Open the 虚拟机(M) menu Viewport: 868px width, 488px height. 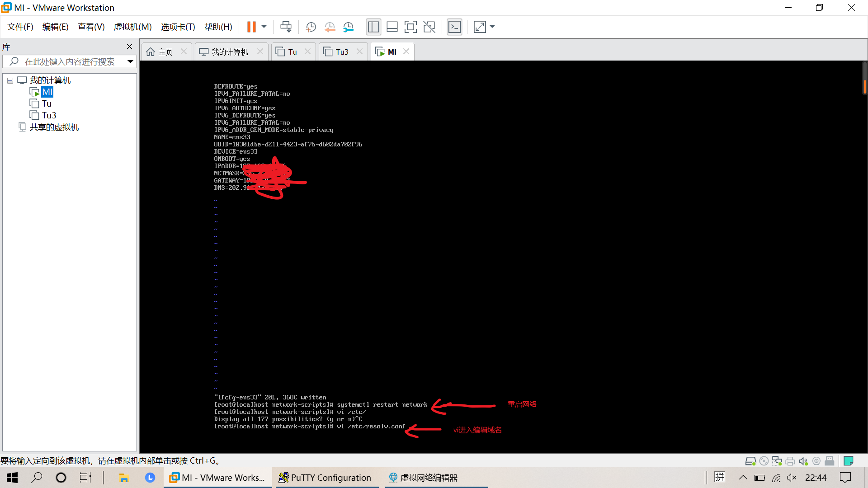point(132,27)
